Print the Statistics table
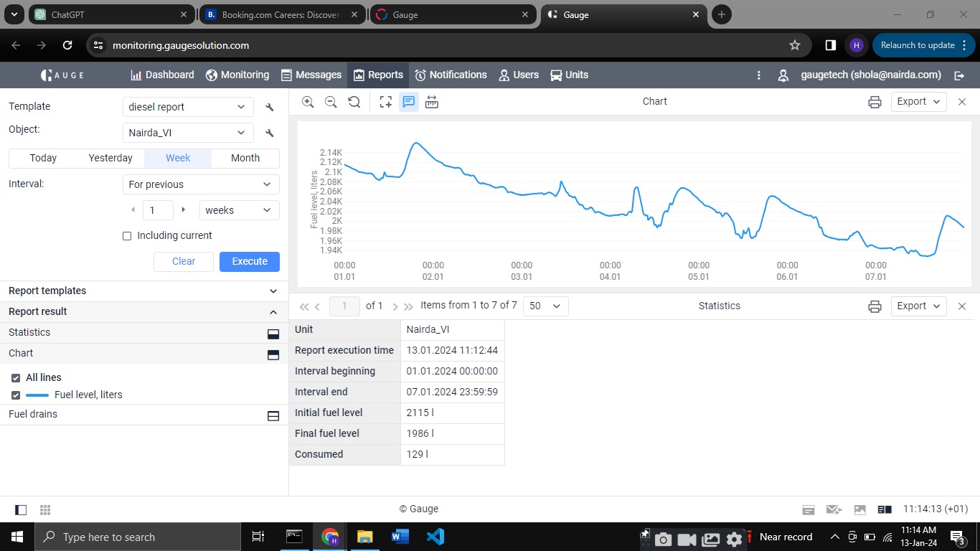This screenshot has height=551, width=980. (875, 306)
